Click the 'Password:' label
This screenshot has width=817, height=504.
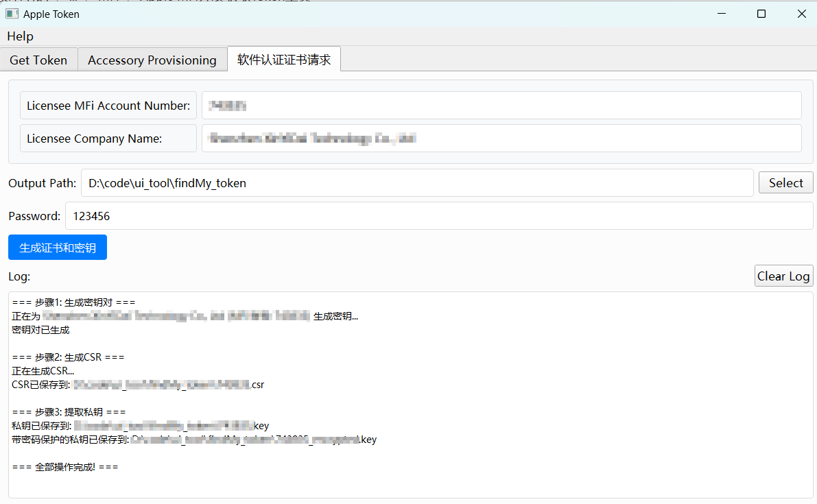pos(34,216)
